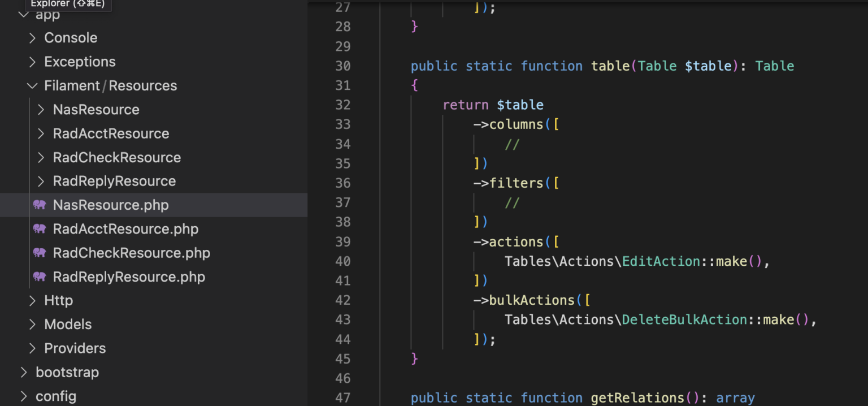
Task: Click the PHP icon beside RadReplyResource.php
Action: tap(39, 277)
